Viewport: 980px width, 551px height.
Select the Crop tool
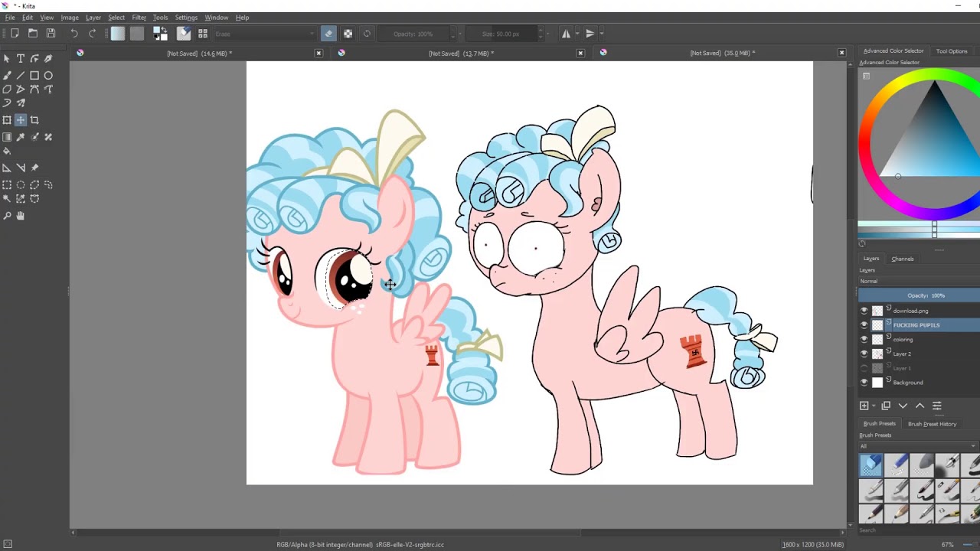(x=34, y=120)
